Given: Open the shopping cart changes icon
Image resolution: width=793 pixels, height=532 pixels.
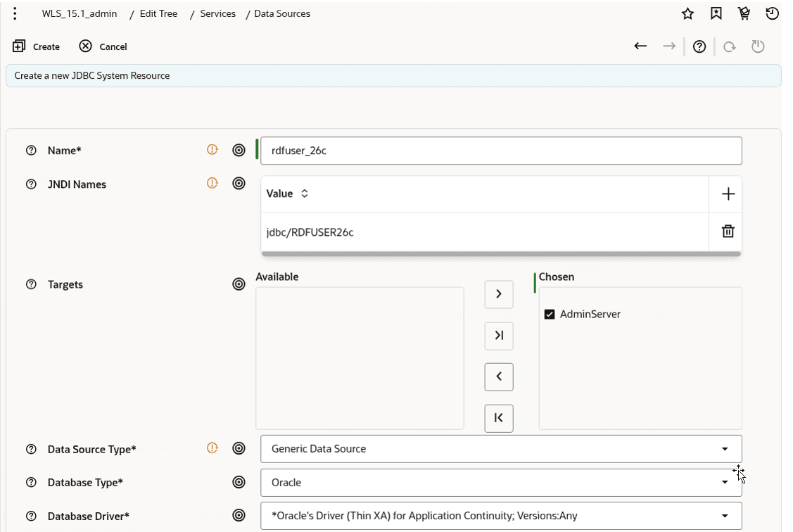Looking at the screenshot, I should [x=744, y=13].
